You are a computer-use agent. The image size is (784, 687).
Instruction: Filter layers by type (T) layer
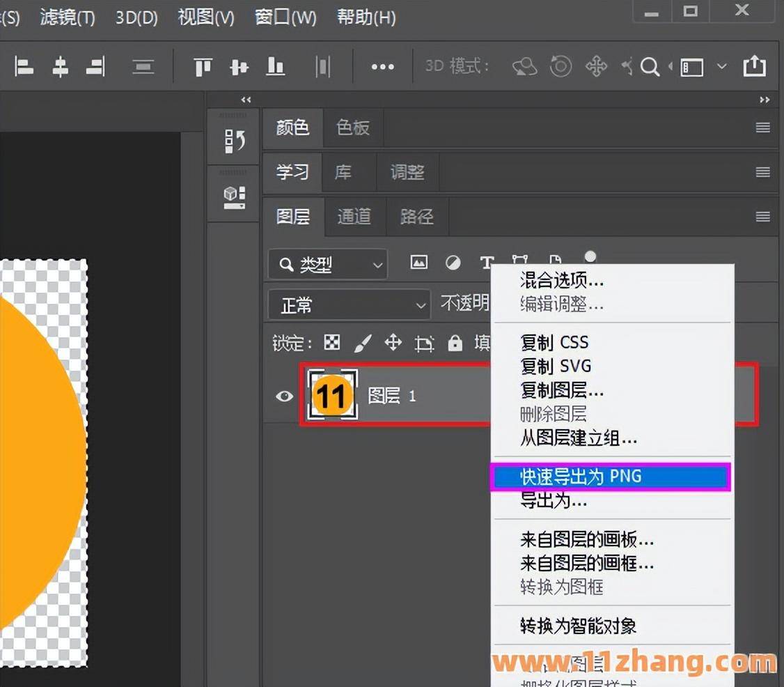pos(487,262)
